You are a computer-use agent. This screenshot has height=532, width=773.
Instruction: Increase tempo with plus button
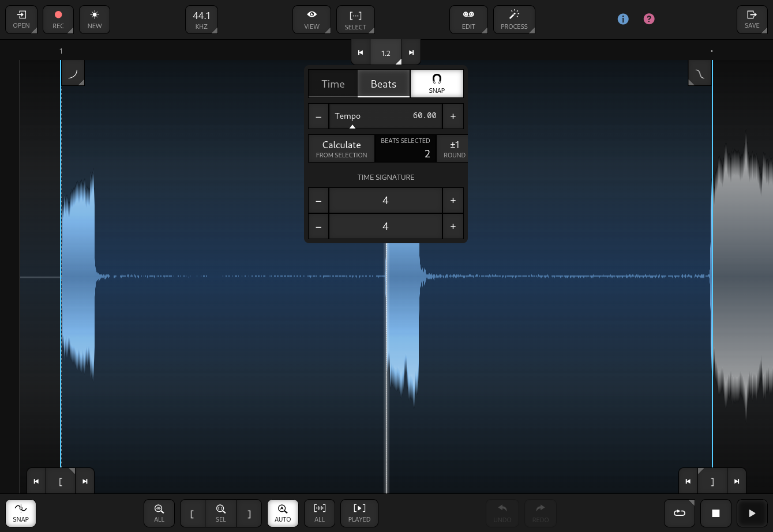click(x=453, y=116)
